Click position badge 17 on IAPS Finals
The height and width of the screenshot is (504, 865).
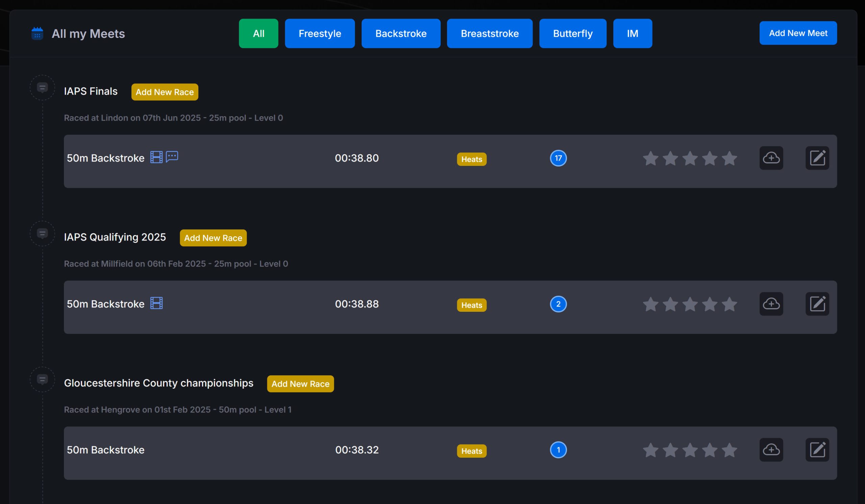tap(558, 158)
